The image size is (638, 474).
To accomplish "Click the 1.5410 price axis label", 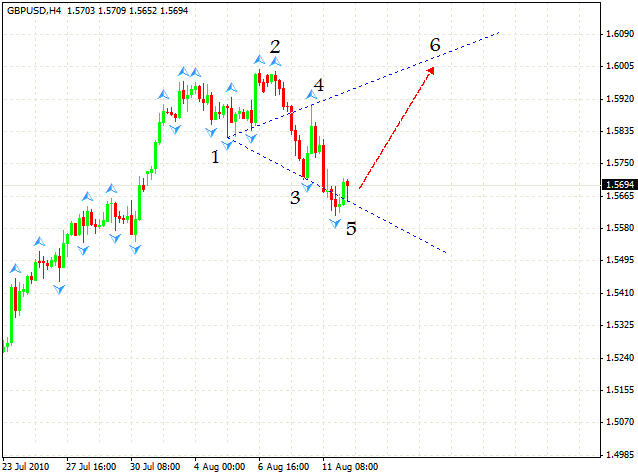I will pos(620,293).
